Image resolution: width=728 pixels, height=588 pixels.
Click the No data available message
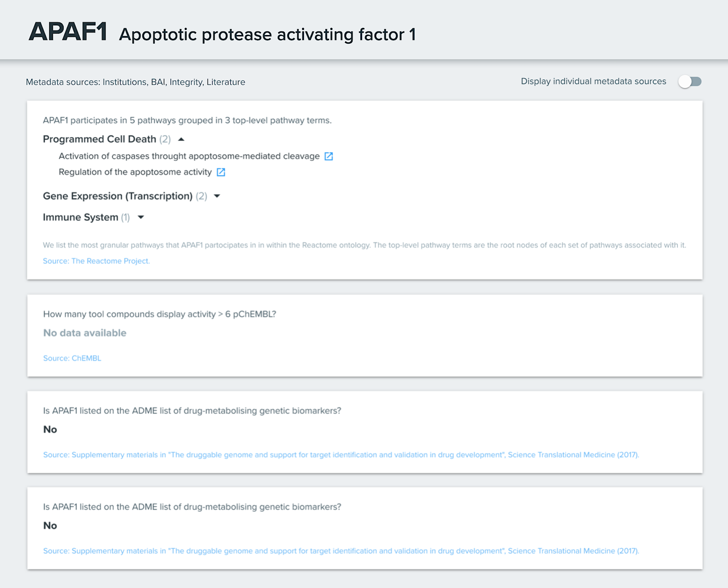(x=85, y=333)
